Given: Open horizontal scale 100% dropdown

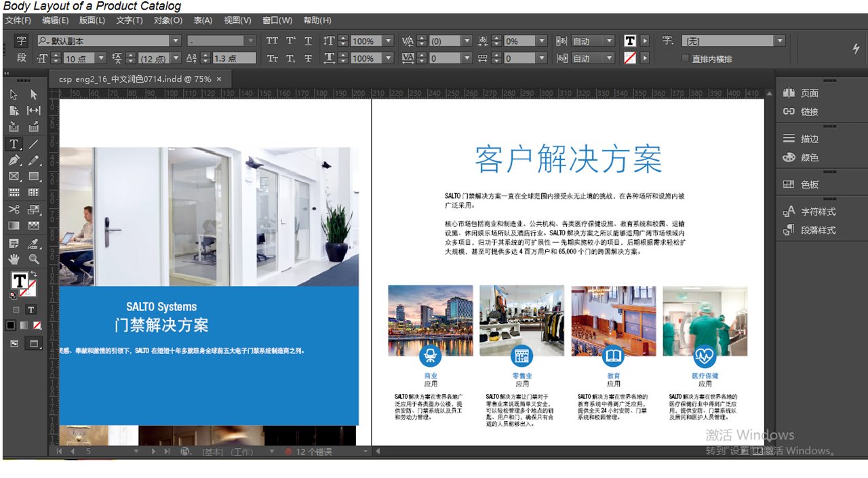Looking at the screenshot, I should click(389, 58).
